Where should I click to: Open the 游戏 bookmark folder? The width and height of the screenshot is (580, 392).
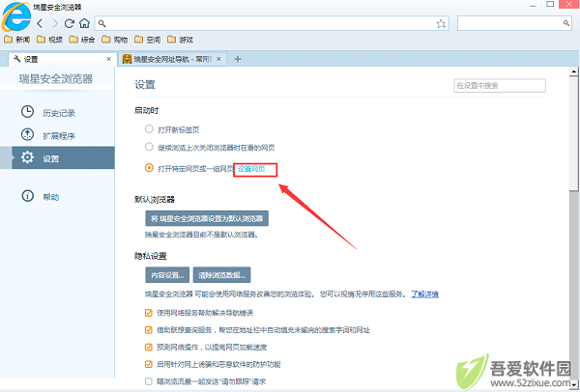(180, 40)
